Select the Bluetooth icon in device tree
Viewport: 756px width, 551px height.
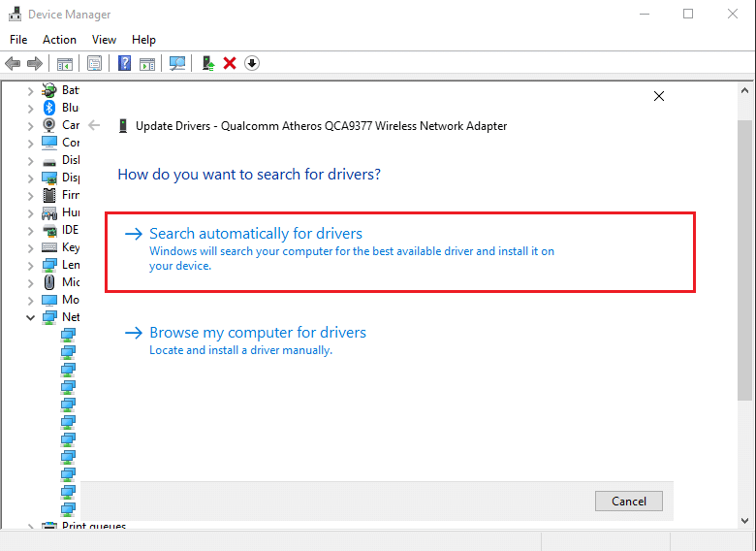(49, 108)
